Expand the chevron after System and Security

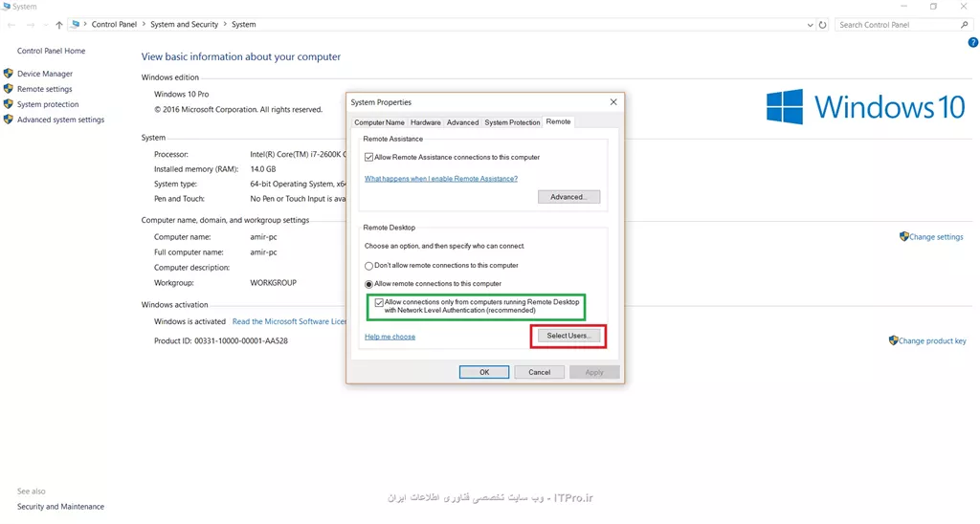pyautogui.click(x=225, y=24)
